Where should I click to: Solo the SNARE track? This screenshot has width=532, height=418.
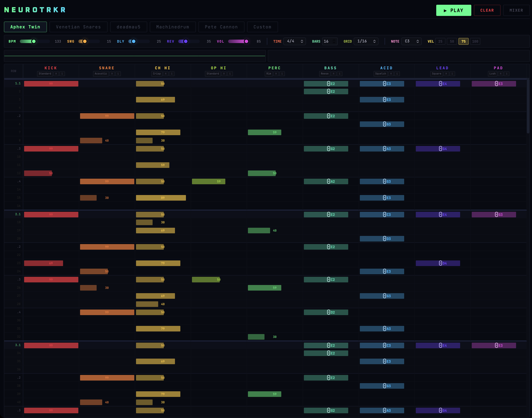point(118,74)
